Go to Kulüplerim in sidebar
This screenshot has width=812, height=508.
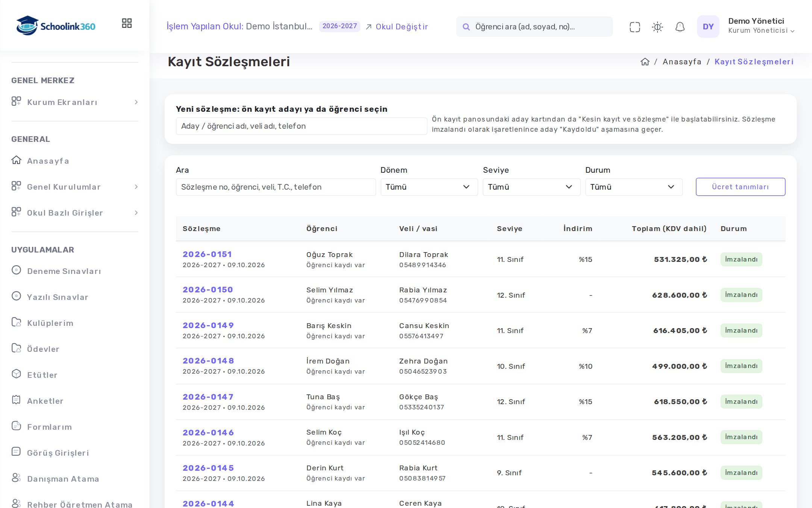(50, 323)
